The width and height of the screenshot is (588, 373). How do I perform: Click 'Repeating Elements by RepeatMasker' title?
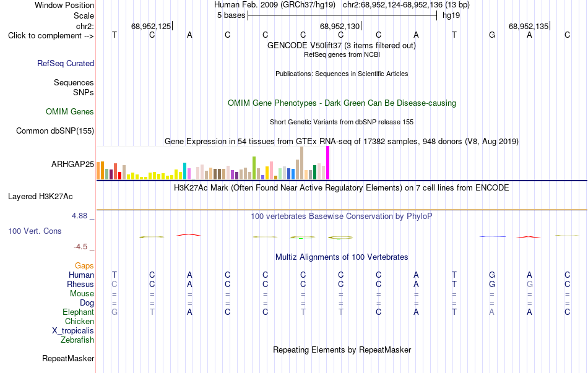[x=342, y=349]
